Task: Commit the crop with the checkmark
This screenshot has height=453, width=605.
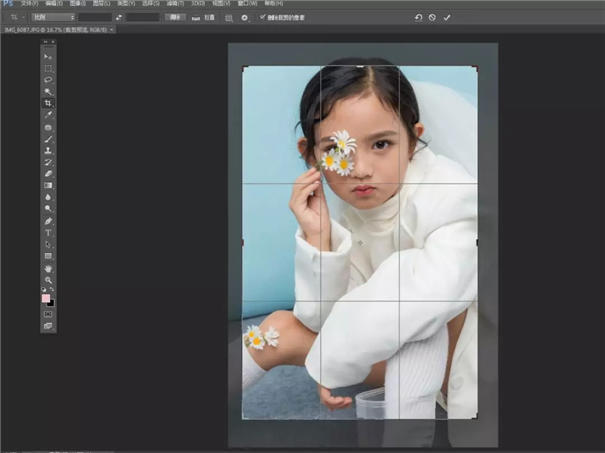Action: click(x=447, y=17)
